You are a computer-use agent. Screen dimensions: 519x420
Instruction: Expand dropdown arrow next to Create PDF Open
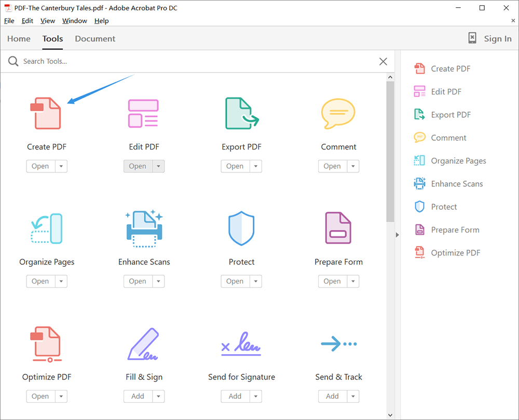click(61, 167)
